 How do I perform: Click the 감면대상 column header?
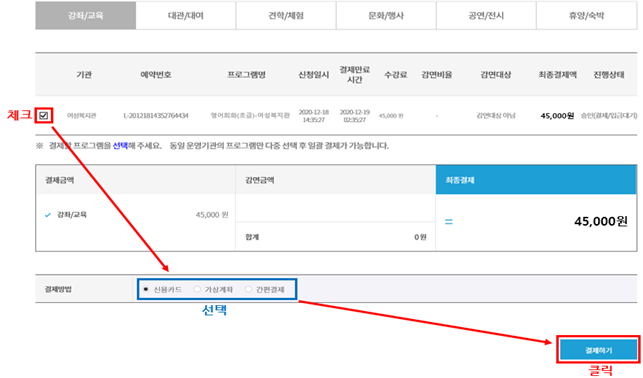coord(496,75)
